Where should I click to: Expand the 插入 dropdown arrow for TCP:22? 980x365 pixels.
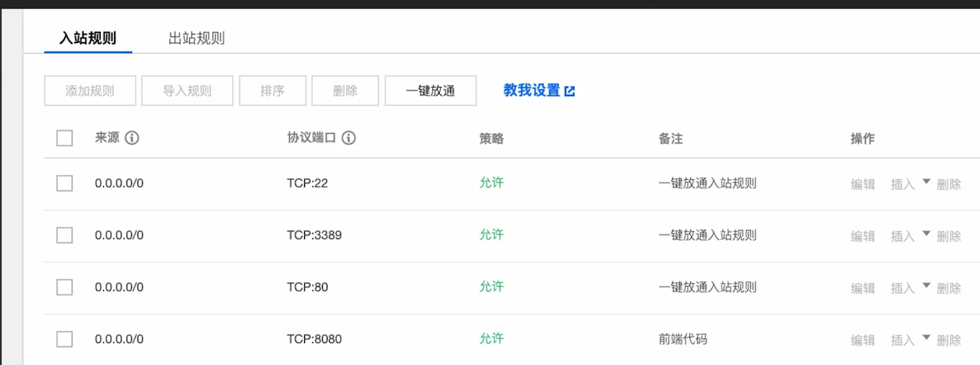[x=926, y=182]
